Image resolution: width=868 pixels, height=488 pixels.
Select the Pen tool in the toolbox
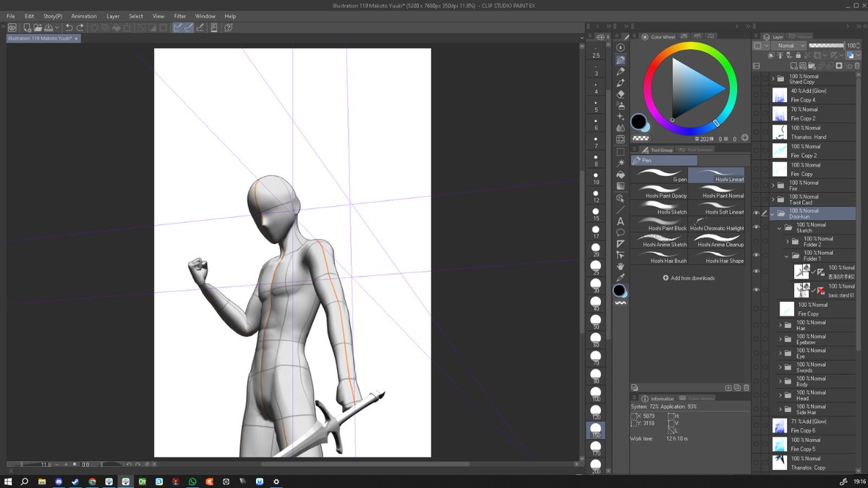[x=620, y=60]
